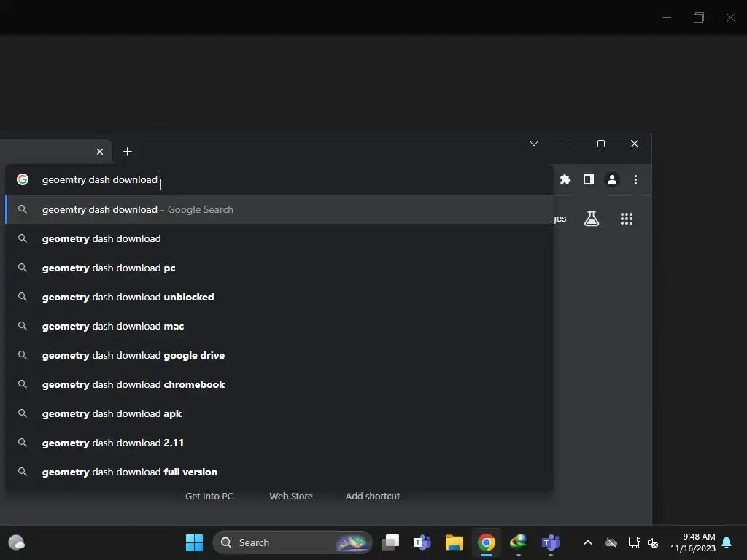This screenshot has width=747, height=560.
Task: Select 'geometry dash download mac' suggestion
Action: click(x=279, y=326)
